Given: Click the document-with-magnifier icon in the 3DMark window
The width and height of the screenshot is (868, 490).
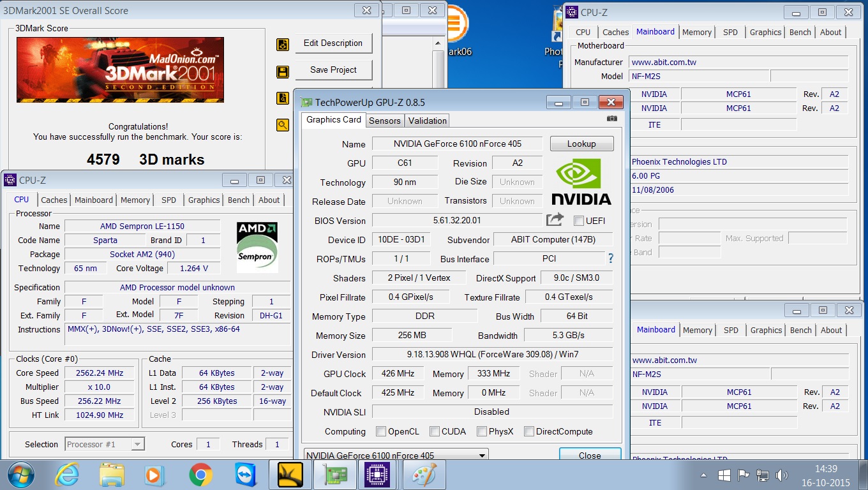Looking at the screenshot, I should (x=283, y=98).
